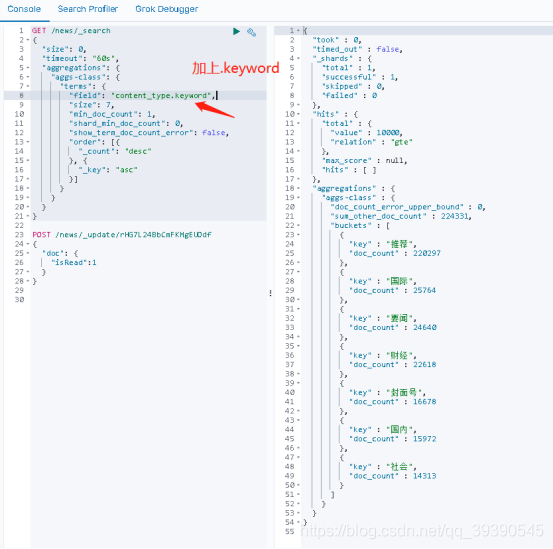Collapse the aggs-class fold at line 6
553x549 pixels.
[x=28, y=77]
